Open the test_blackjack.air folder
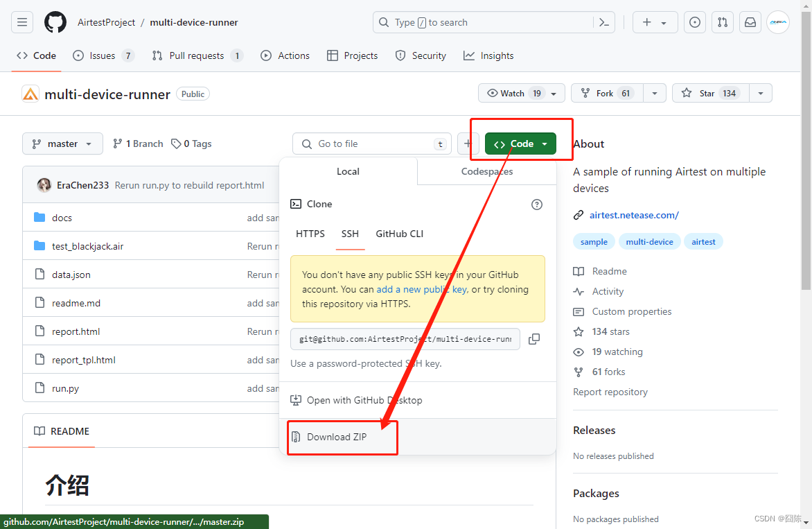 pyautogui.click(x=87, y=246)
